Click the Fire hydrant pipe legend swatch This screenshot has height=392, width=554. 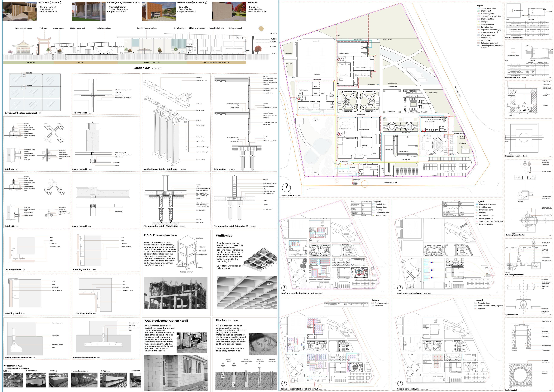[373, 303]
